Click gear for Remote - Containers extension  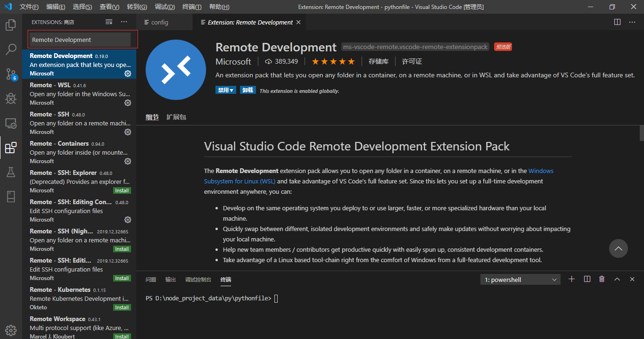pyautogui.click(x=127, y=161)
